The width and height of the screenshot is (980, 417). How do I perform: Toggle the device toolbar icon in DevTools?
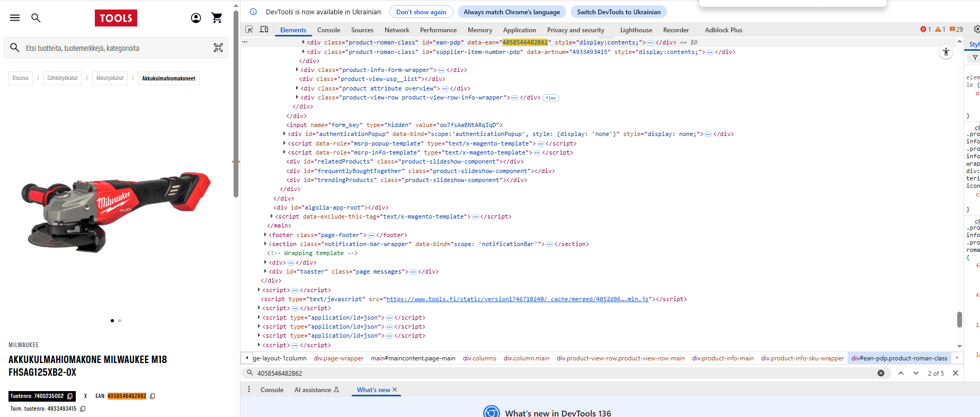tap(264, 30)
